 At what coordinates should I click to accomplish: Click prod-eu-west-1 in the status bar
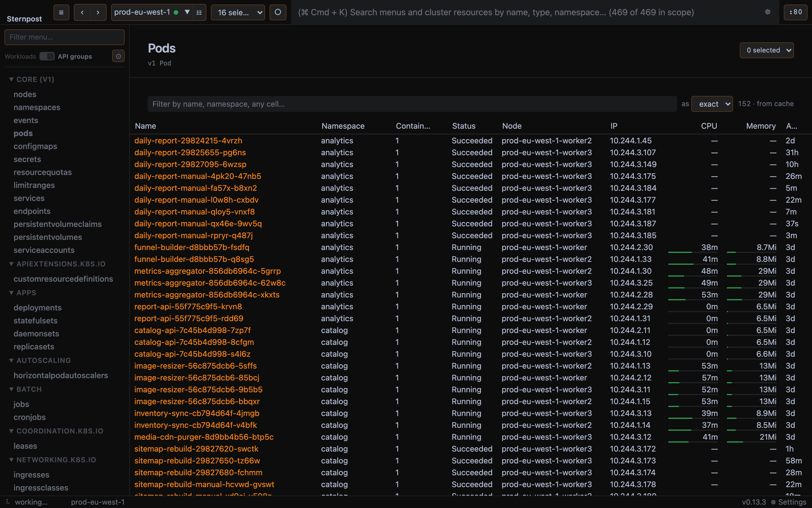98,502
